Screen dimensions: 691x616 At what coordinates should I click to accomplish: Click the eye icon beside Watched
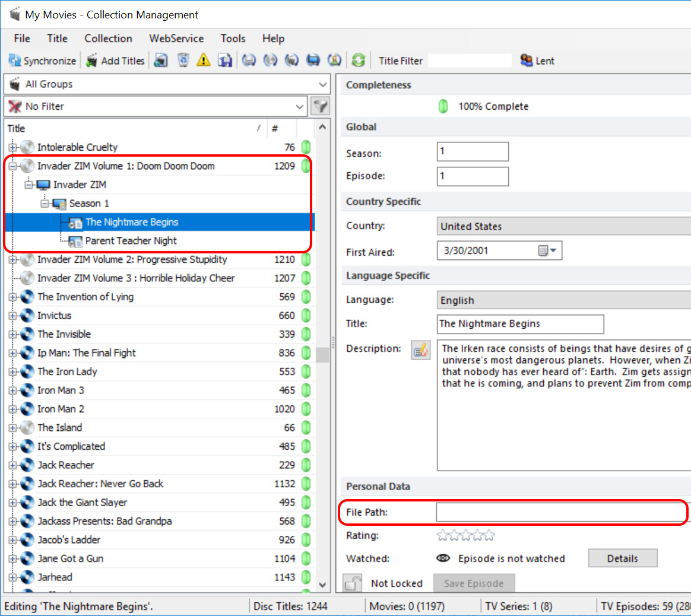click(443, 558)
